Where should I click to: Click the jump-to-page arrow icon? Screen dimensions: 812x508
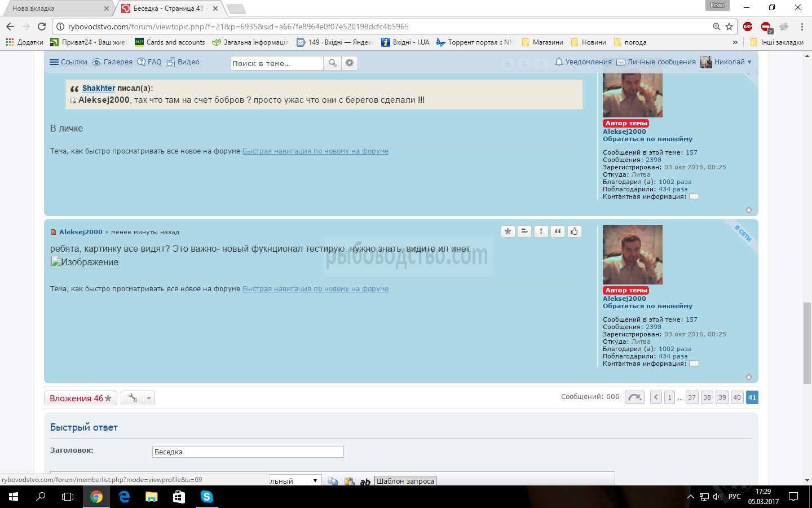[634, 397]
